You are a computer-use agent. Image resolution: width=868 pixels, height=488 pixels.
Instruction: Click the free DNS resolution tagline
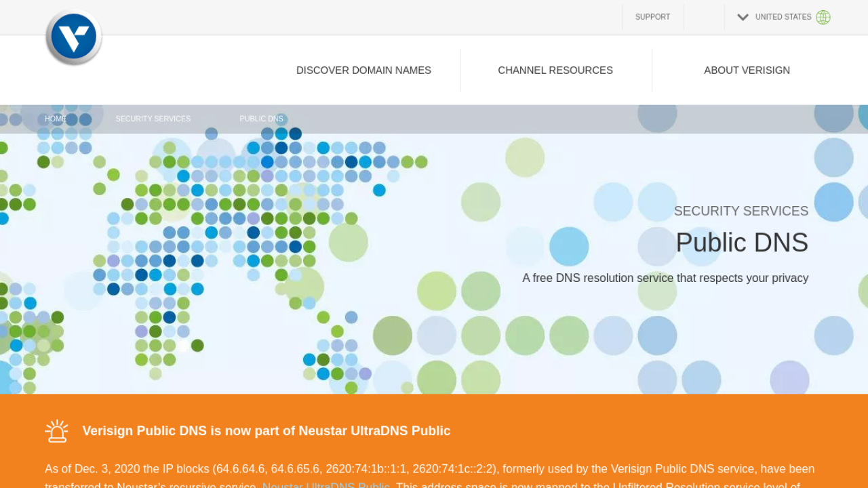pos(665,278)
